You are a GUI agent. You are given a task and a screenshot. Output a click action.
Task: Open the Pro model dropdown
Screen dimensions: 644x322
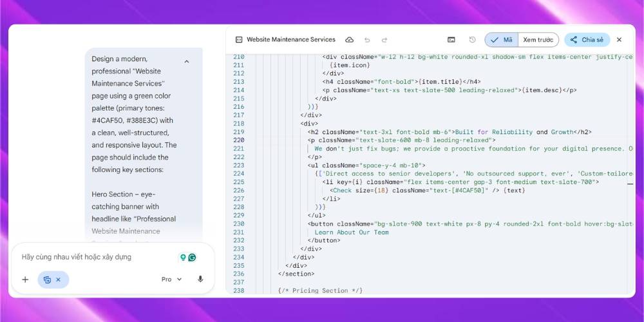(x=172, y=279)
